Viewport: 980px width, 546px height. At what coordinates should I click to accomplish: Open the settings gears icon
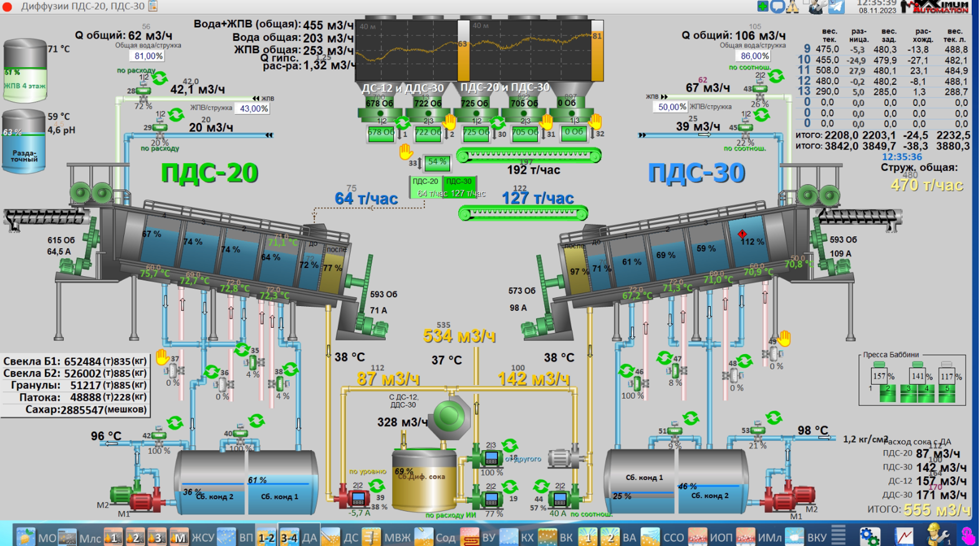(x=869, y=536)
